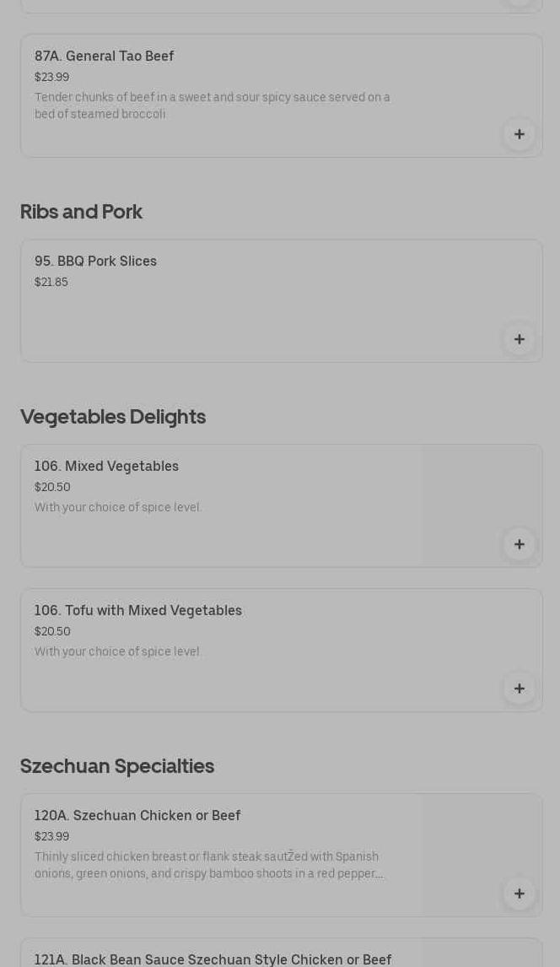This screenshot has width=560, height=967.
Task: Add 87A General Tao Beef to order
Action: point(520,134)
